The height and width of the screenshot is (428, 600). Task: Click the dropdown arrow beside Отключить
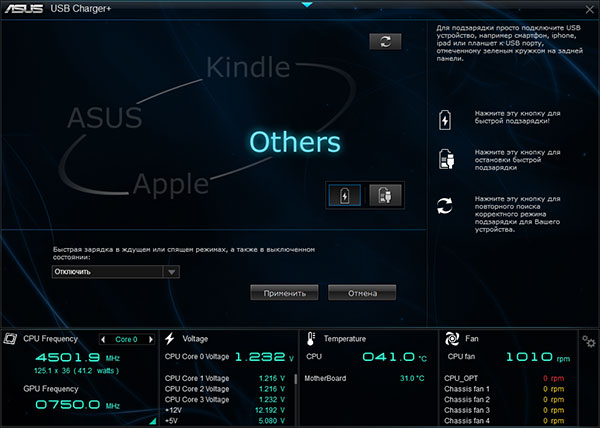click(x=171, y=272)
